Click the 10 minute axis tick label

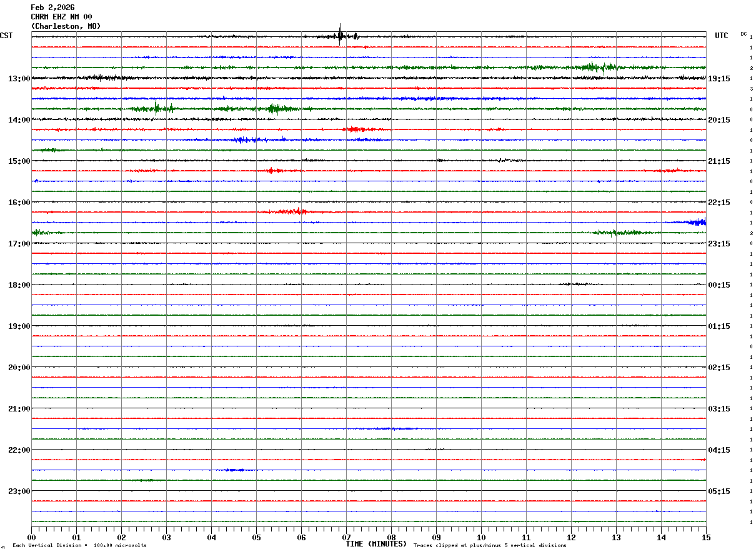pos(482,537)
